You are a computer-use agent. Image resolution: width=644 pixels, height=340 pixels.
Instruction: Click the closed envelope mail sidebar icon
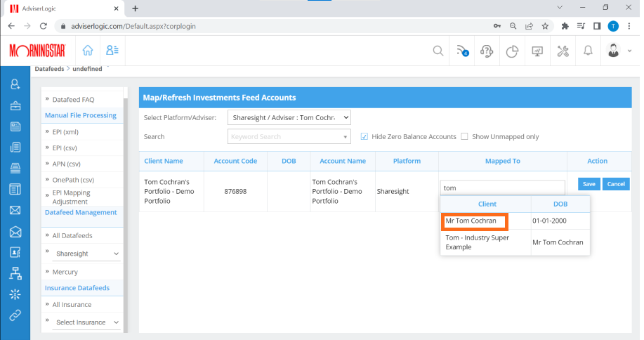15,210
